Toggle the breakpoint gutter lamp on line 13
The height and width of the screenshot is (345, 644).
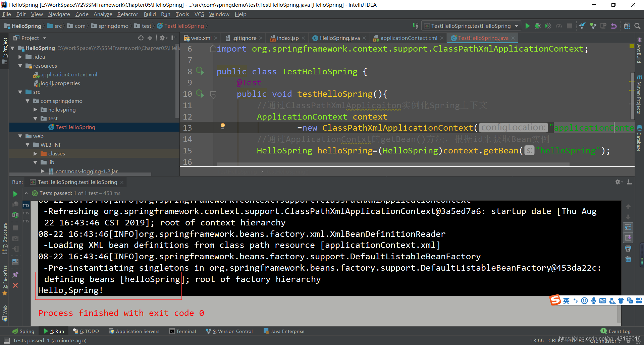click(222, 127)
